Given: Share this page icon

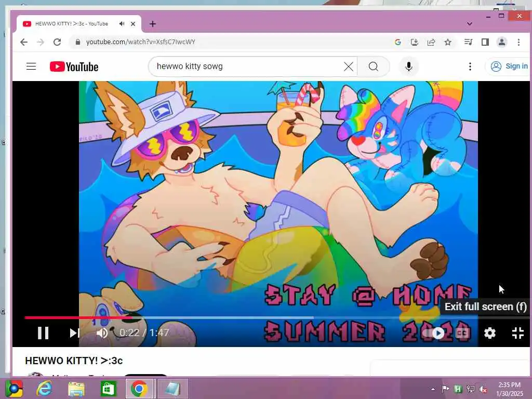Looking at the screenshot, I should coord(431,42).
